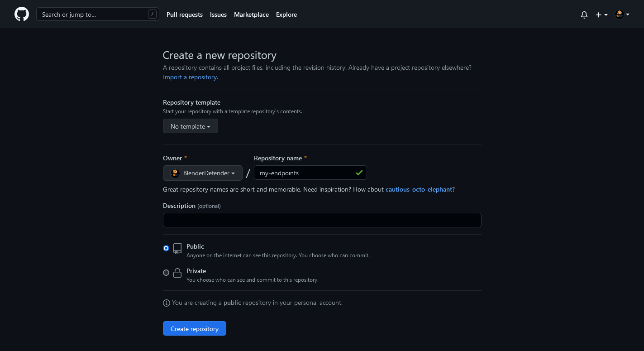644x351 pixels.
Task: Click the Create repository button
Action: click(x=195, y=329)
